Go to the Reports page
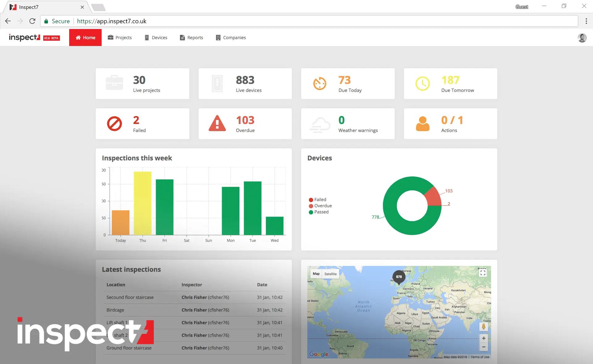Screen dimensions: 593x364 point(191,38)
